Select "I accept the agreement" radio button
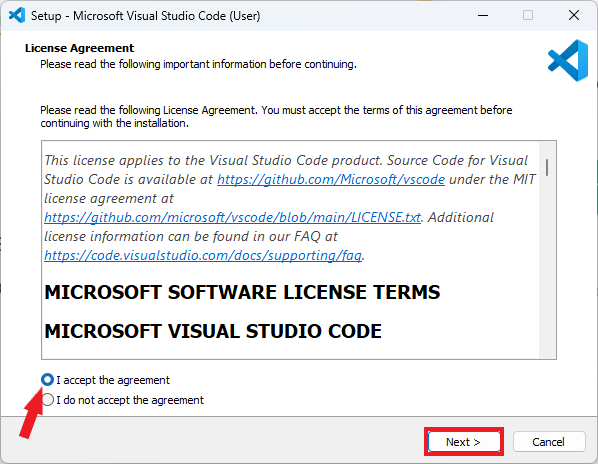Viewport: 598px width, 464px height. 47,380
